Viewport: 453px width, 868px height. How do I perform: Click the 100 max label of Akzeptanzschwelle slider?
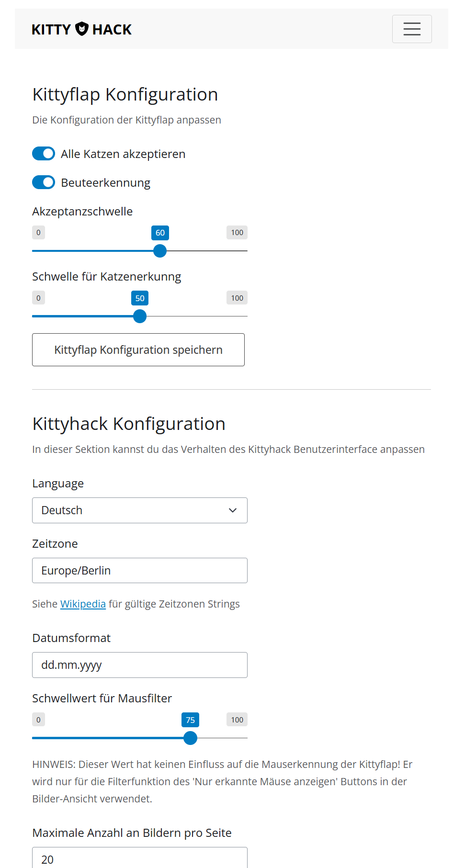[x=237, y=233]
